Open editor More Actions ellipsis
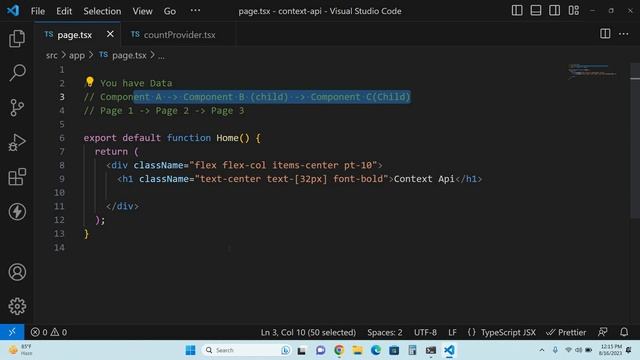 click(x=623, y=34)
